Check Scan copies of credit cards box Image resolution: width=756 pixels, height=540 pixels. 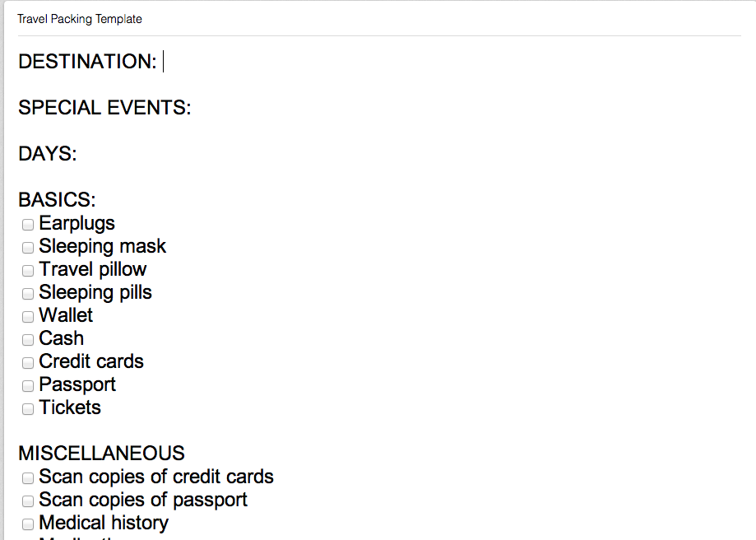tap(28, 477)
